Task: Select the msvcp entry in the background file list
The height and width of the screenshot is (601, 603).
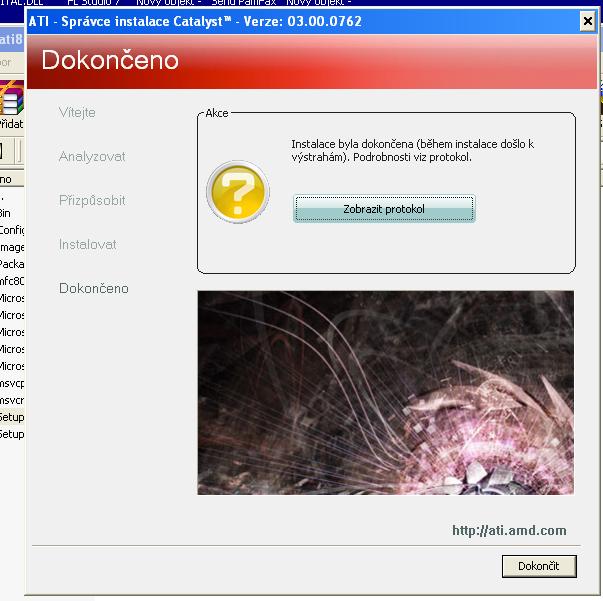Action: click(12, 383)
